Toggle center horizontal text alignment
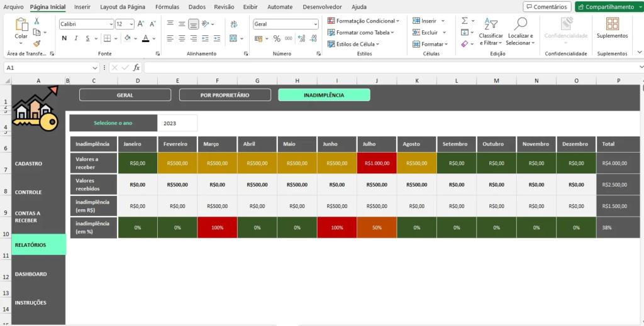 [x=182, y=38]
